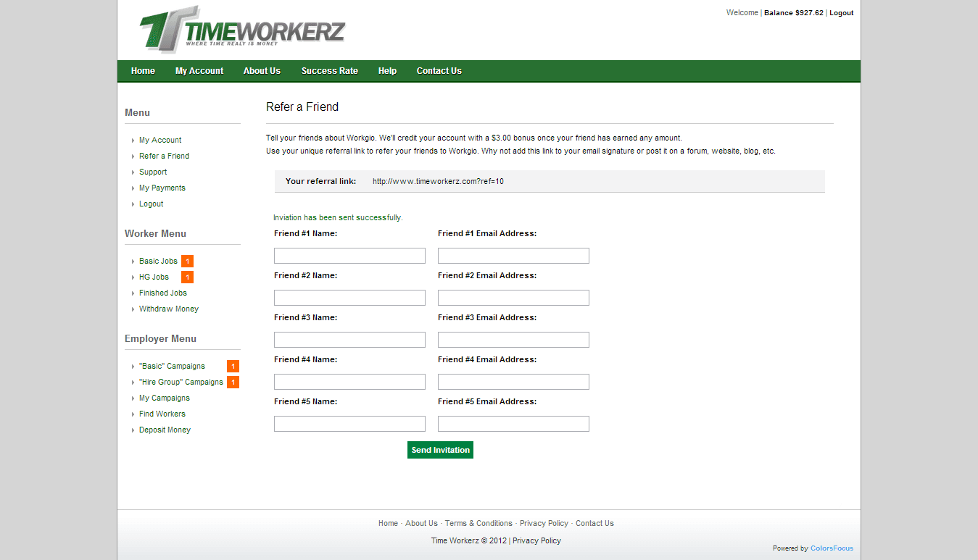Screen dimensions: 978x560
Task: Focus the Friend #5 Email Address field
Action: [x=513, y=424]
